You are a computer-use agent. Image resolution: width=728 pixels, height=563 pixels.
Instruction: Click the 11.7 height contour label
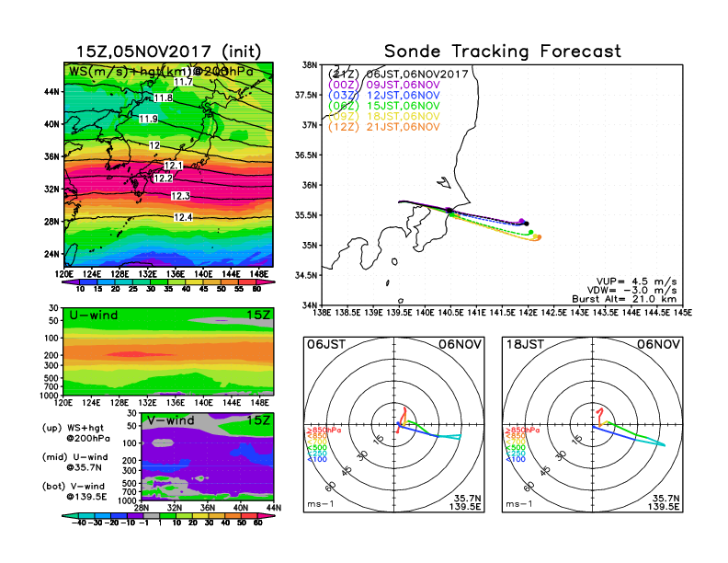point(183,82)
